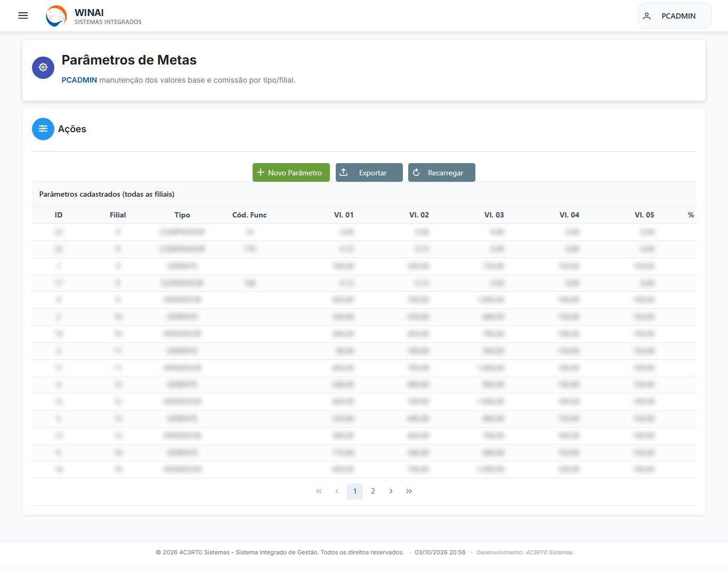
Task: Click the WINAI Sistemas Integrados title text
Action: (x=108, y=17)
